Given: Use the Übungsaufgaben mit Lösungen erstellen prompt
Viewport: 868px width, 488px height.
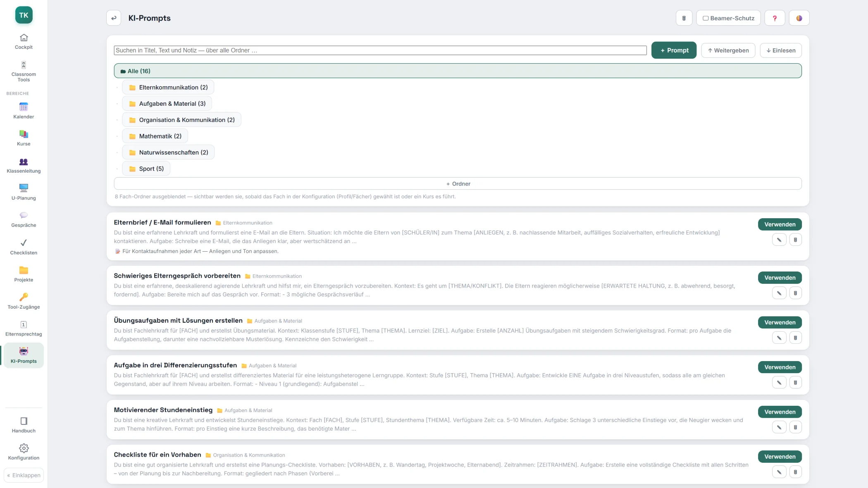Looking at the screenshot, I should (x=780, y=322).
